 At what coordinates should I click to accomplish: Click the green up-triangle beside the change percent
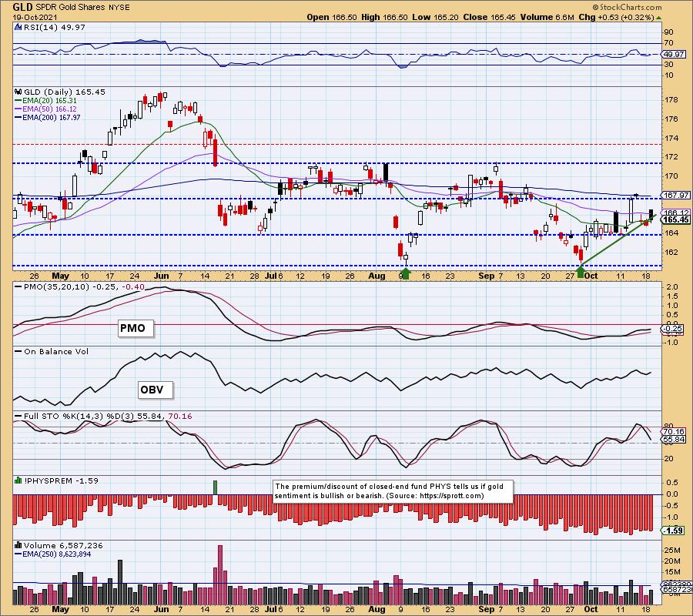point(658,18)
